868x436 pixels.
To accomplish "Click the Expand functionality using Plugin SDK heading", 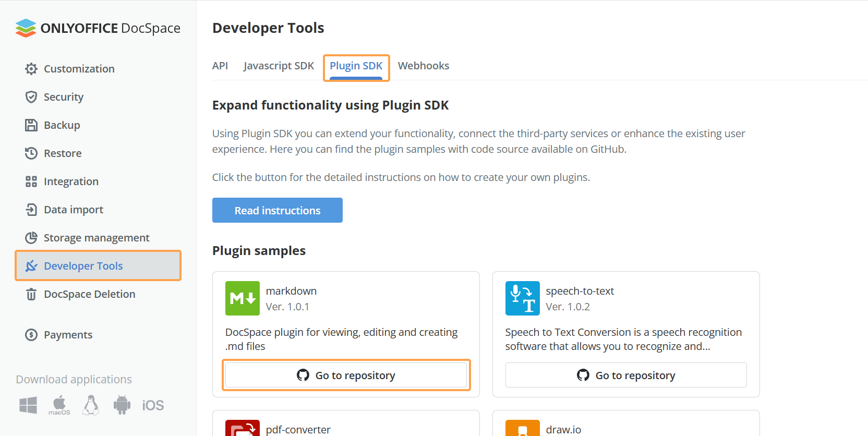I will (x=330, y=105).
